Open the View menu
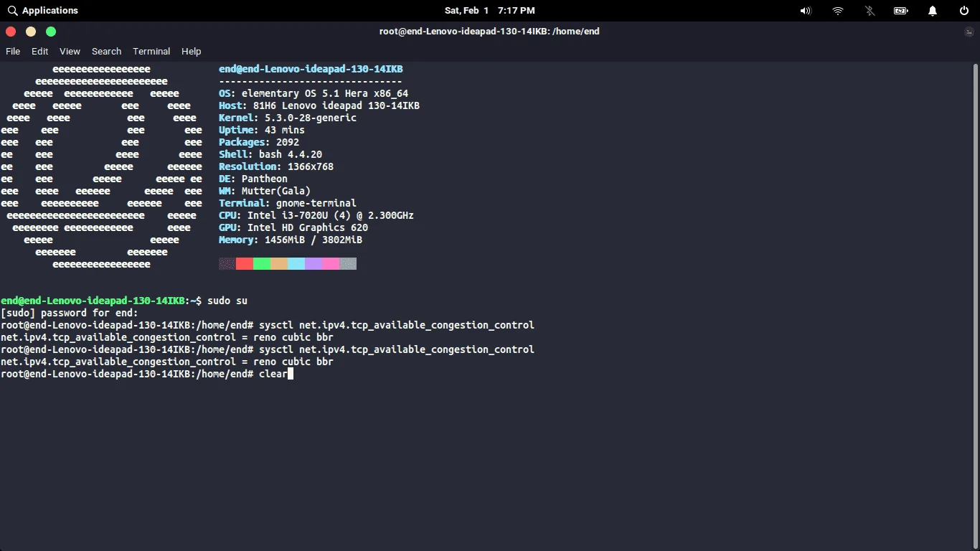 point(70,52)
